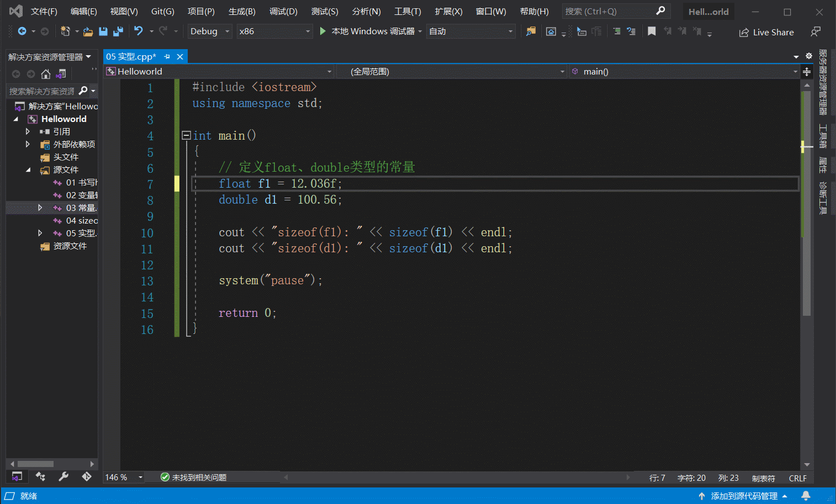Image resolution: width=836 pixels, height=504 pixels.
Task: Open the 文件(F) menu
Action: (x=44, y=12)
